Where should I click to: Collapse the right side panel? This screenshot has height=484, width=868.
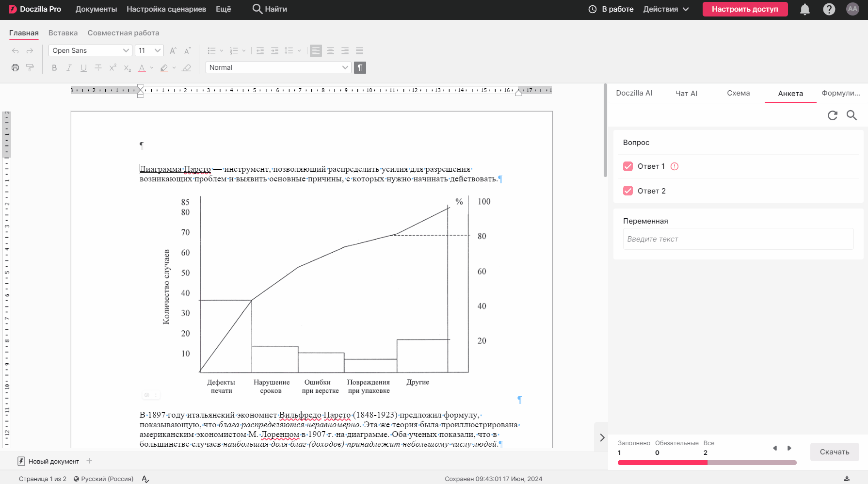[x=602, y=437]
